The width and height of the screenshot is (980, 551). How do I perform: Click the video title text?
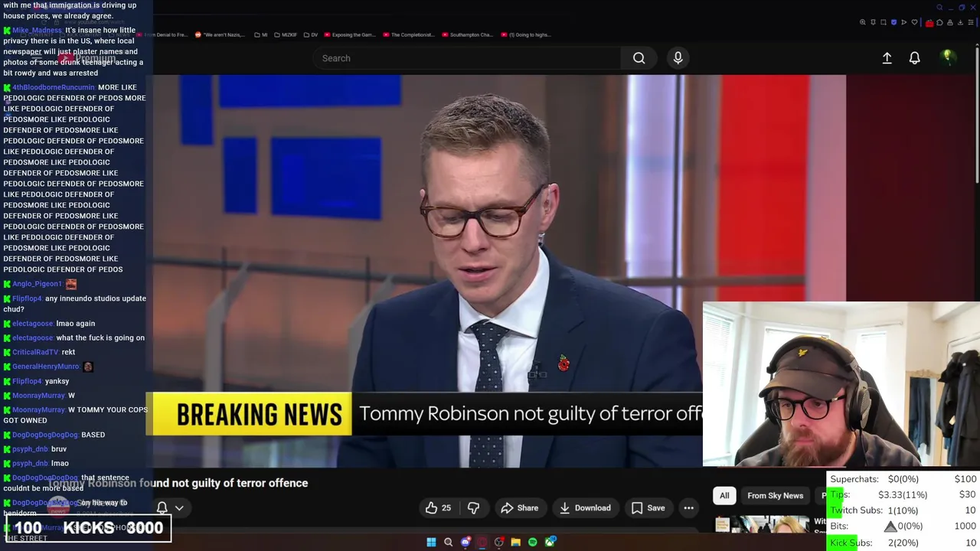(x=178, y=483)
